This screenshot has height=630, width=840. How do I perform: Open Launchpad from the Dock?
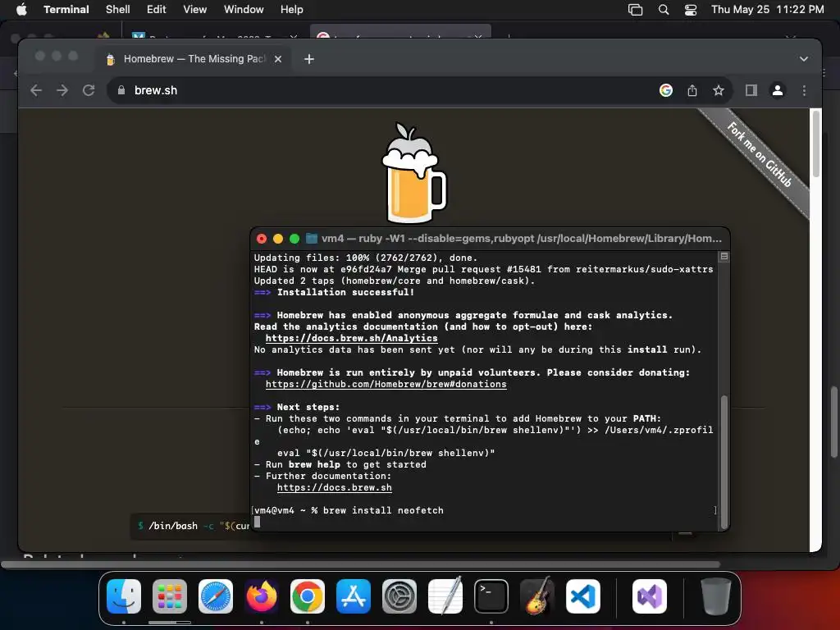[x=170, y=596]
